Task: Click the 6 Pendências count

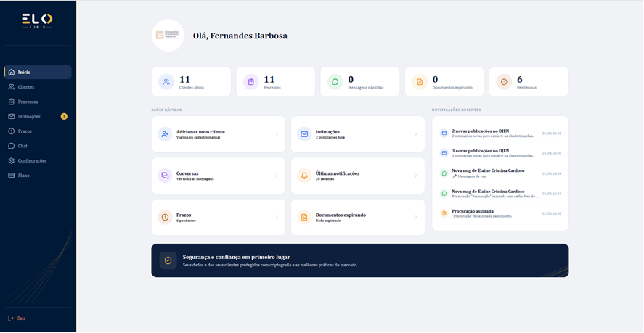Action: click(520, 79)
